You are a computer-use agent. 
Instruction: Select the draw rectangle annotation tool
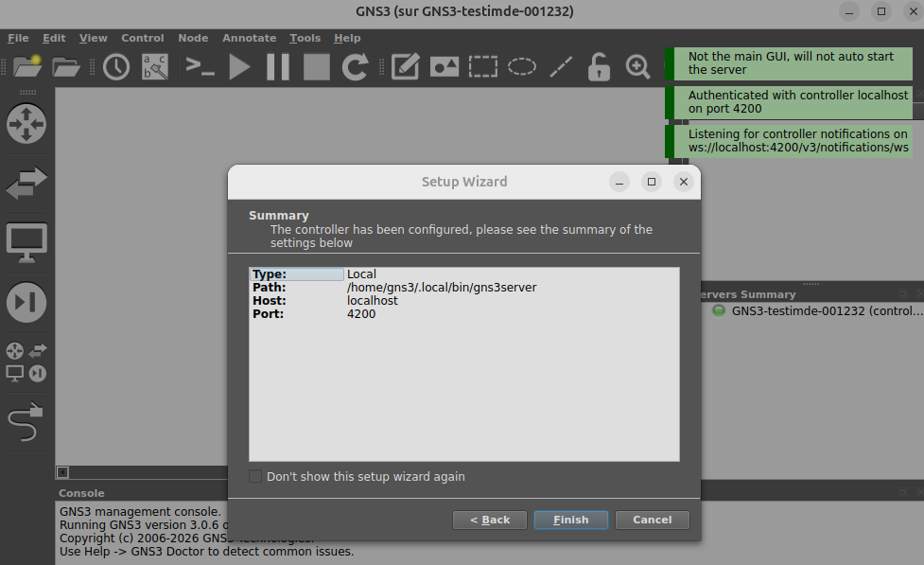(484, 66)
